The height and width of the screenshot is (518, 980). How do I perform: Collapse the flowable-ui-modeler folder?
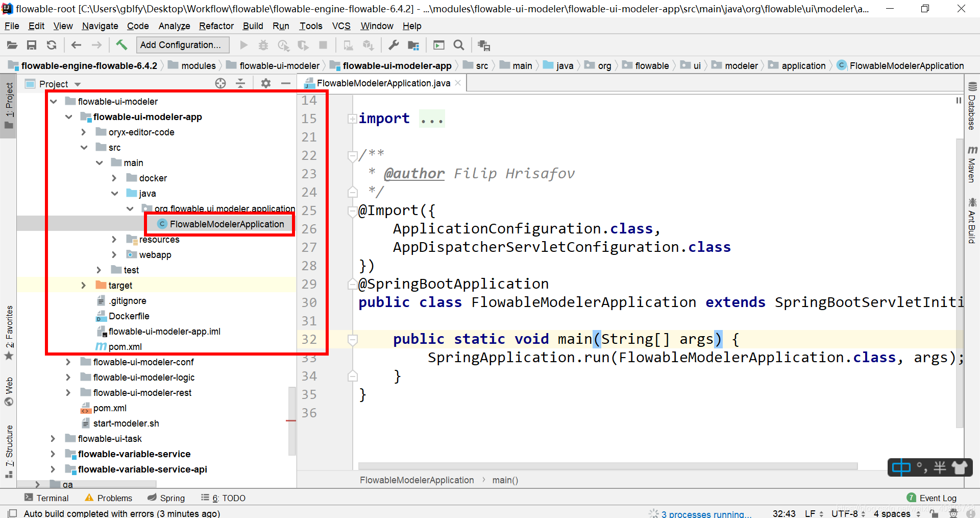pos(54,102)
